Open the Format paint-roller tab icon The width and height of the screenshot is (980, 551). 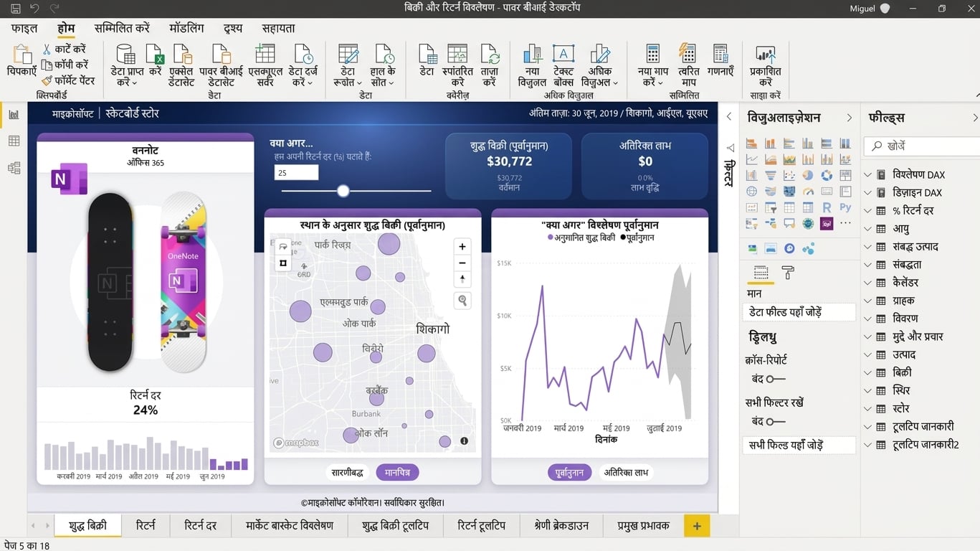[788, 273]
